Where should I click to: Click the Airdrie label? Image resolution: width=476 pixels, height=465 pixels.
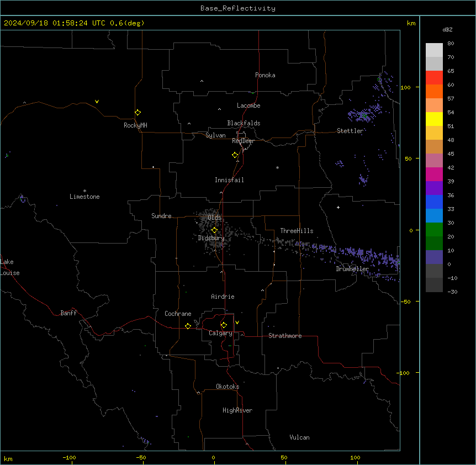point(223,297)
